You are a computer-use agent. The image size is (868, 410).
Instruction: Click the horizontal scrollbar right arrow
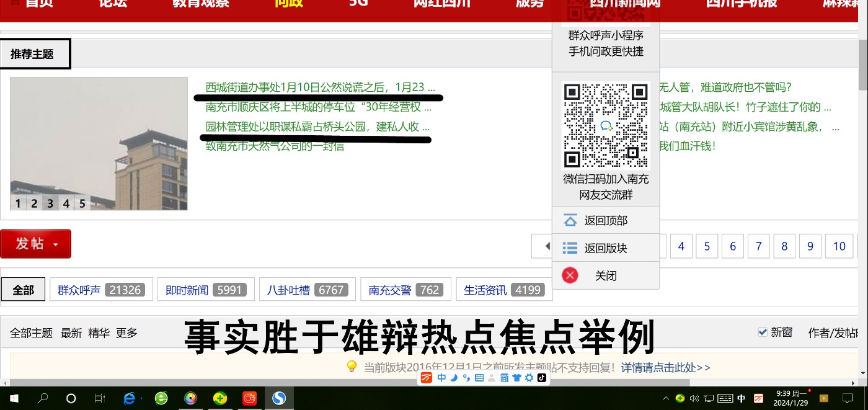click(852, 383)
